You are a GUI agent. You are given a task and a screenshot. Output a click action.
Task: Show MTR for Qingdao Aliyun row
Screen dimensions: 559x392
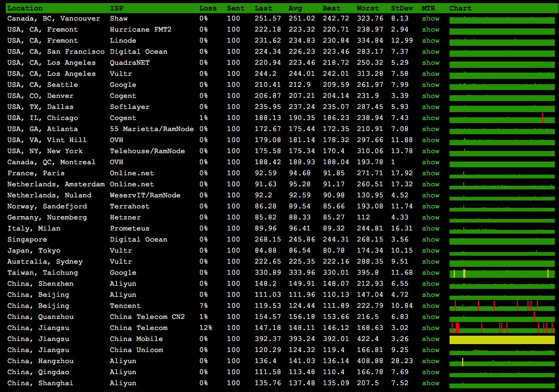tap(431, 372)
